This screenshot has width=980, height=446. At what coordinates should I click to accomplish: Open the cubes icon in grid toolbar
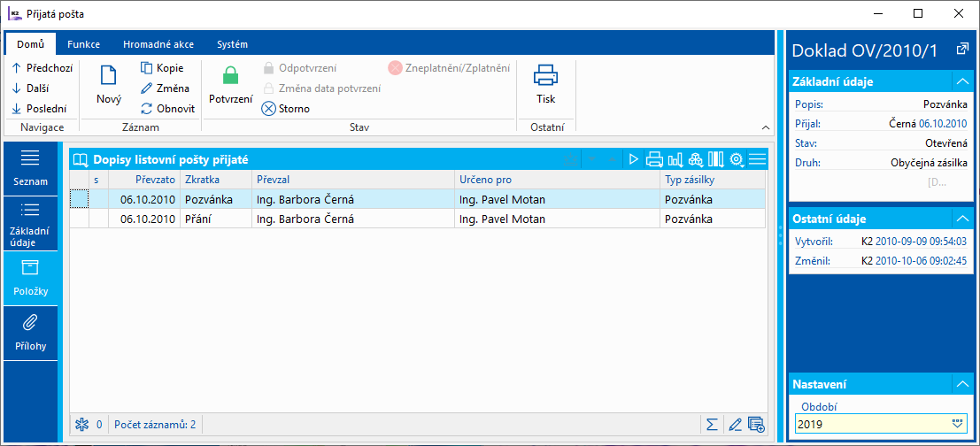point(696,160)
